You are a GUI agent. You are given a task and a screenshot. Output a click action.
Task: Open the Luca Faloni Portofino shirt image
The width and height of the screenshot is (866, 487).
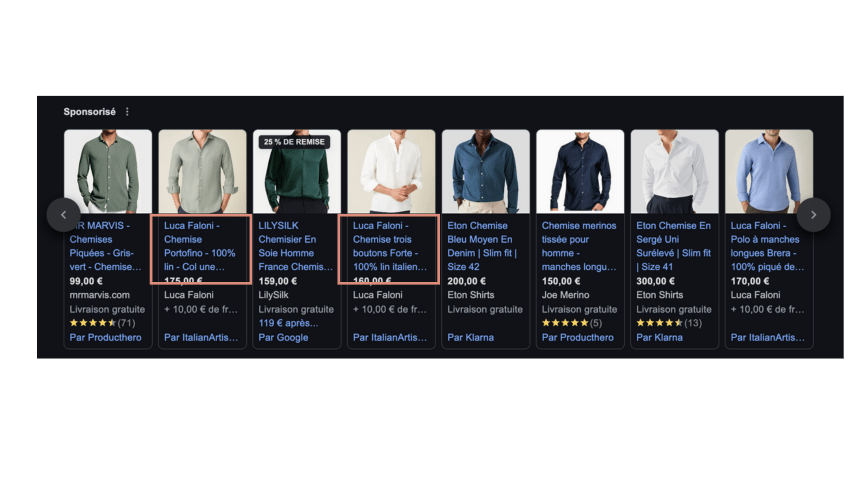click(x=203, y=171)
